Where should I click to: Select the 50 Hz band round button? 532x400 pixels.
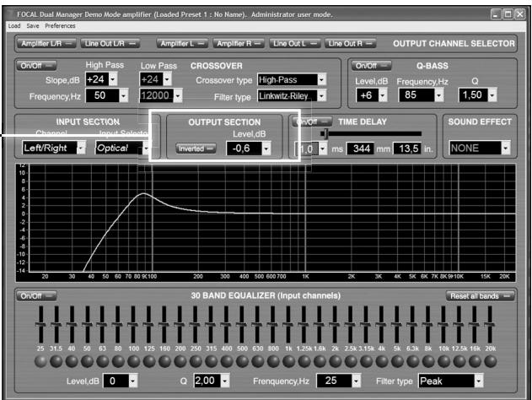coord(87,361)
